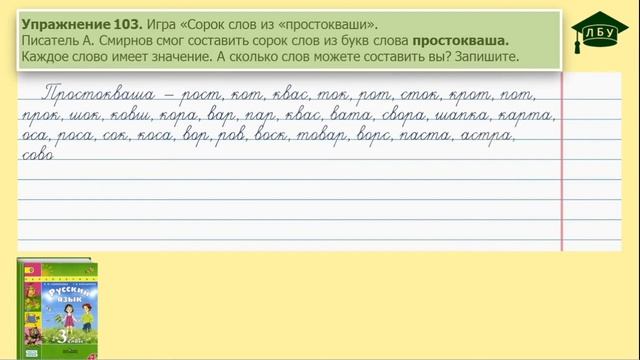Click the instruction line starting "Писатель А. Смирнов"
The width and height of the screenshot is (640, 360).
[265, 41]
